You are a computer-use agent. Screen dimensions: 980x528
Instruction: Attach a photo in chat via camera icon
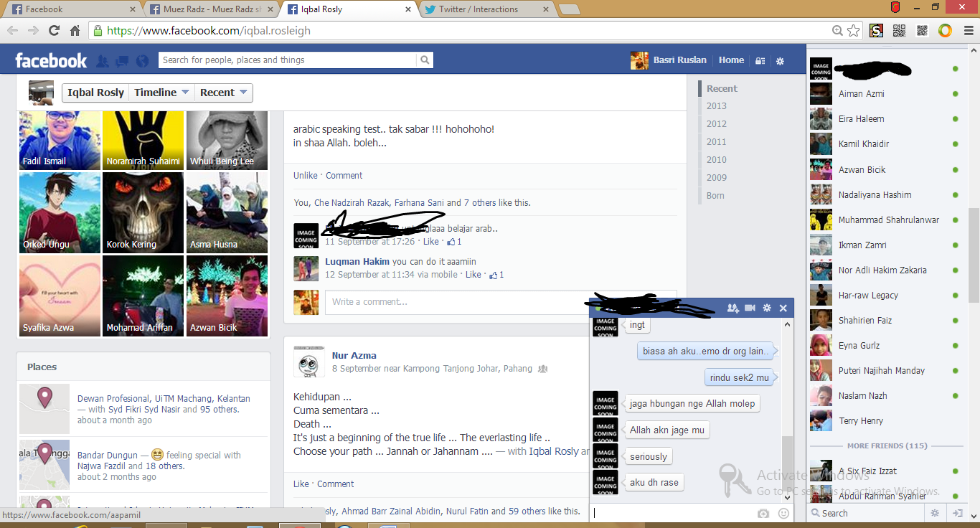tap(763, 514)
